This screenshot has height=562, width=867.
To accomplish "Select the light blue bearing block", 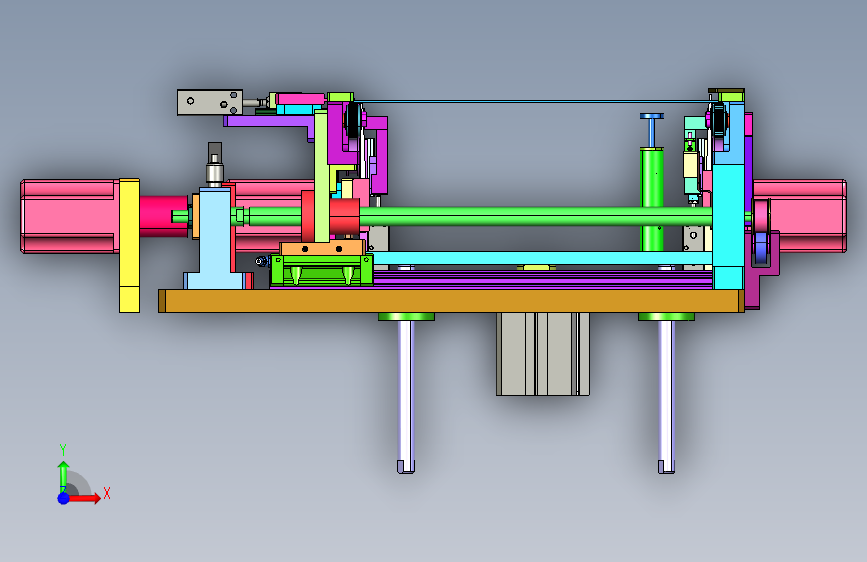I will 215,239.
